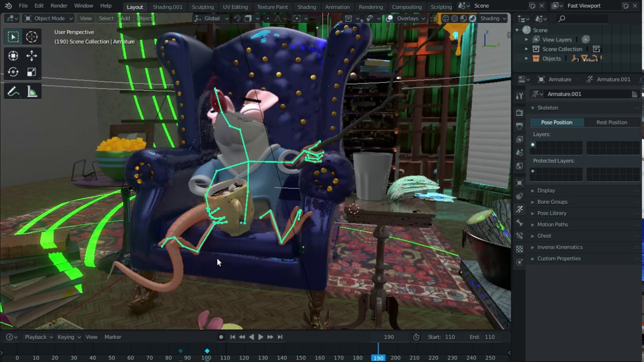Open the Bone Constraints properties tab
The width and height of the screenshot is (644, 362).
point(520,236)
